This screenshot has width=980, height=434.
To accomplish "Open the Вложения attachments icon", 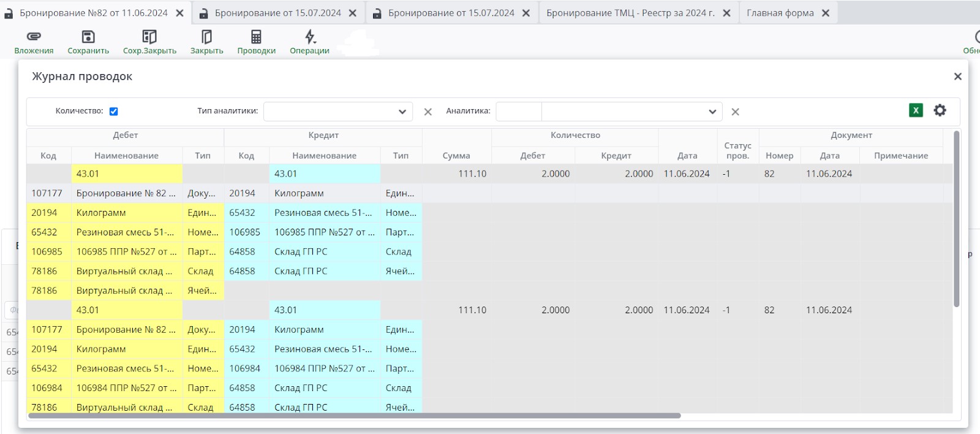I will pos(34,37).
